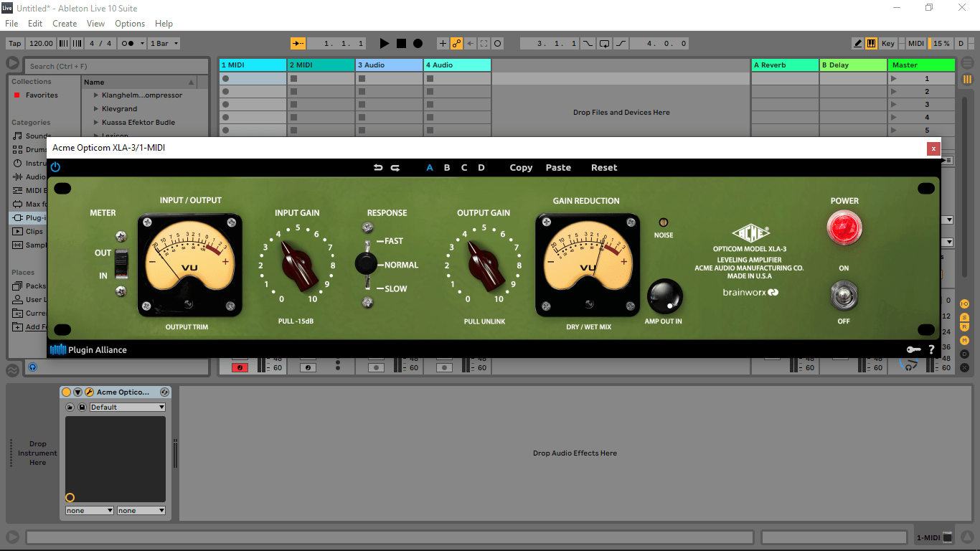Open the first 'none' dropdown under device
Screen dimensions: 980x551
pyautogui.click(x=90, y=511)
